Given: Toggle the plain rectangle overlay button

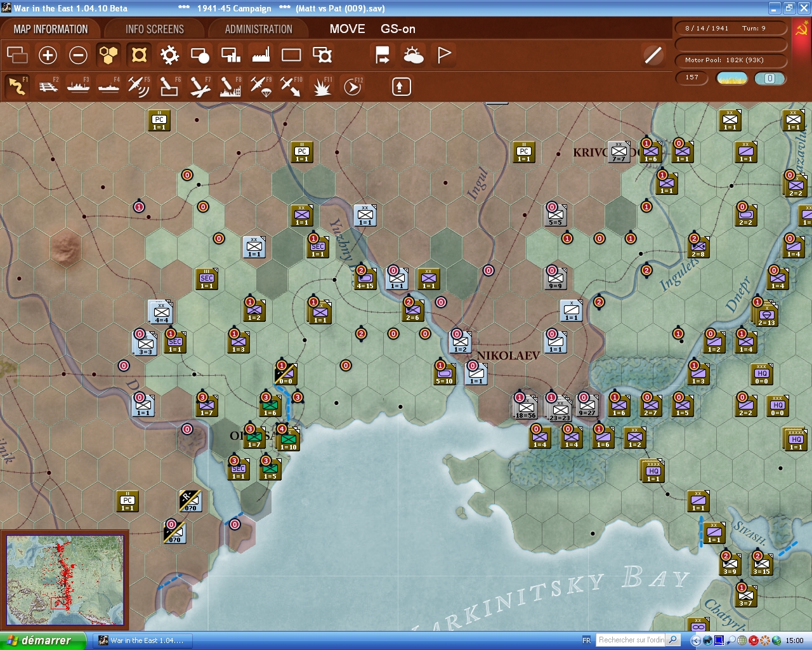Looking at the screenshot, I should pyautogui.click(x=291, y=55).
